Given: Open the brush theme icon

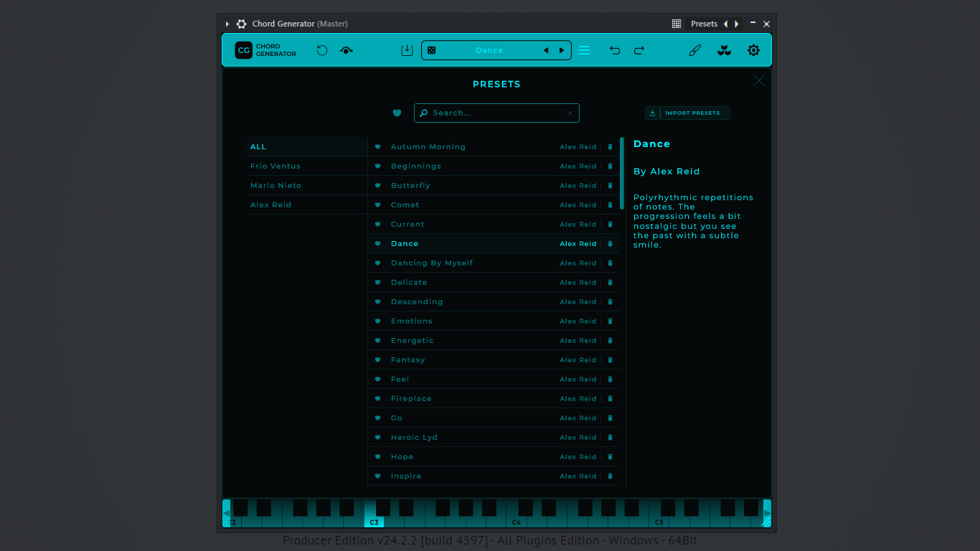Looking at the screenshot, I should pos(694,50).
